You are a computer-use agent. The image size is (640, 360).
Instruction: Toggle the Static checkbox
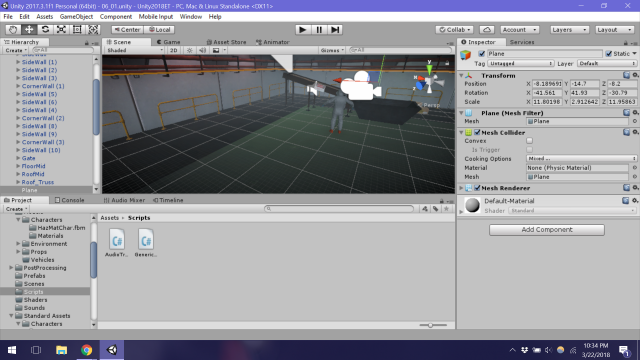pos(609,53)
